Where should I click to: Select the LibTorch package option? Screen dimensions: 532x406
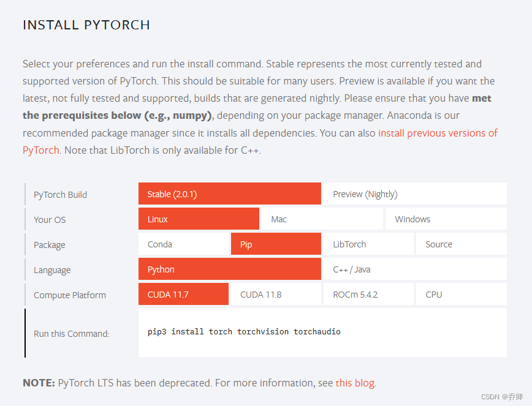(368, 244)
